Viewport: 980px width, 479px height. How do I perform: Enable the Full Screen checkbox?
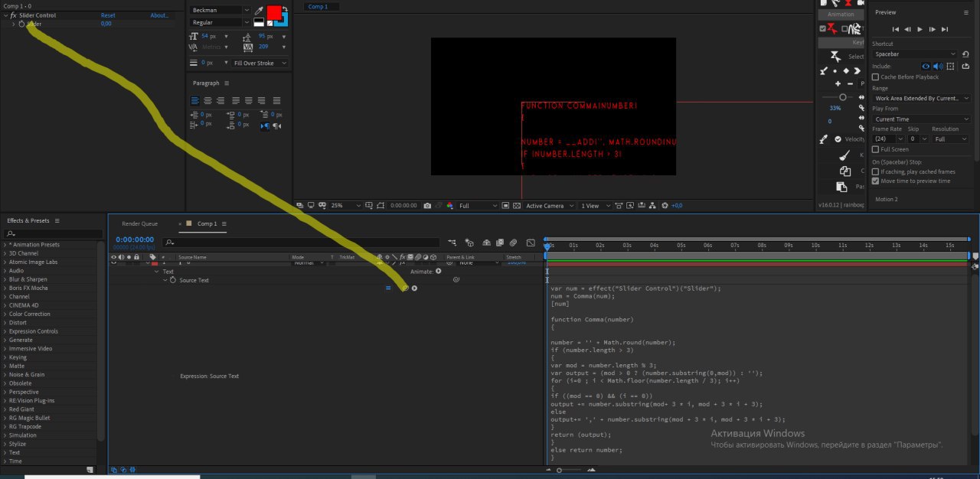(x=875, y=149)
